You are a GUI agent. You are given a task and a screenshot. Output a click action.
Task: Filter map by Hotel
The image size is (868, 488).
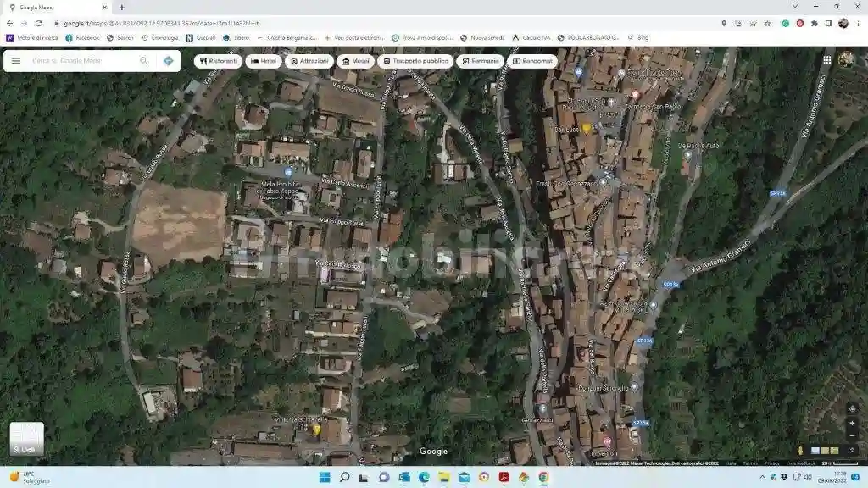264,61
